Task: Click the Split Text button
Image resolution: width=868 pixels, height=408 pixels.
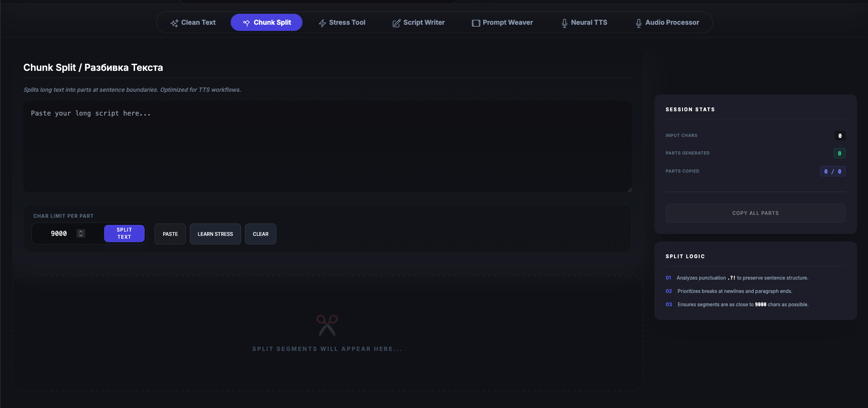Action: point(124,233)
